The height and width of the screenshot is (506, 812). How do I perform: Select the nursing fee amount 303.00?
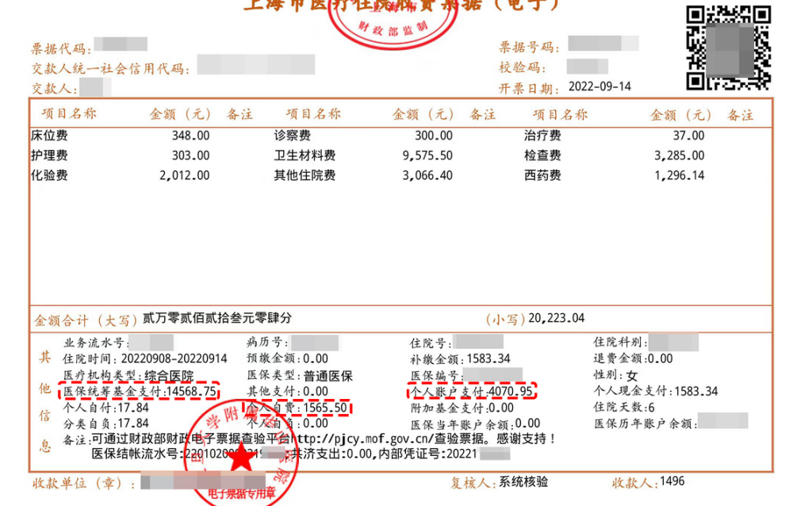click(190, 155)
